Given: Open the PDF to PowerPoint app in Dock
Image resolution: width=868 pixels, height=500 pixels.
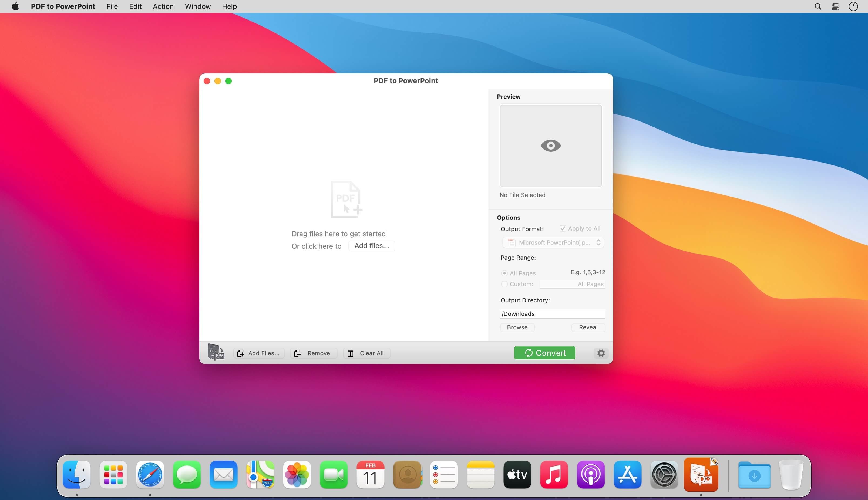Looking at the screenshot, I should click(x=701, y=475).
